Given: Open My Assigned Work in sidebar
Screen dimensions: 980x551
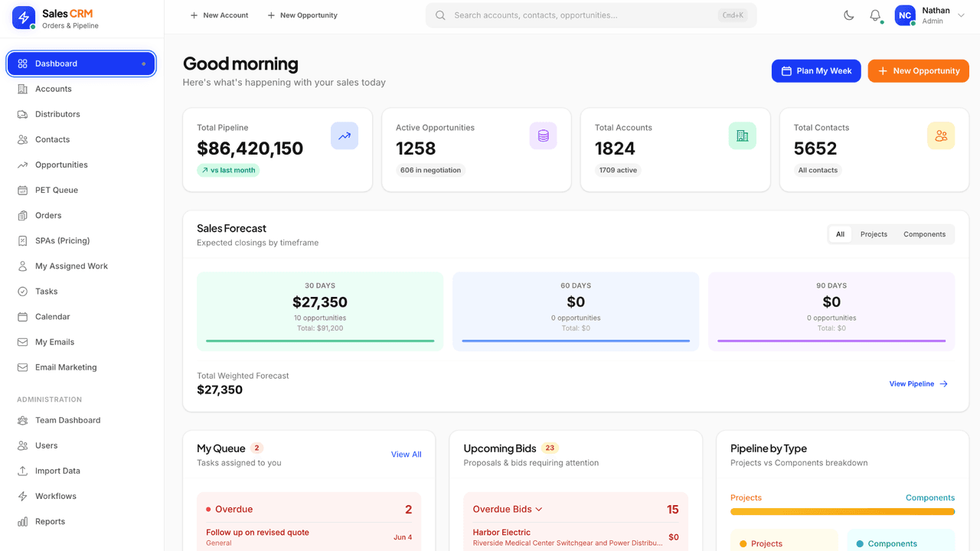Looking at the screenshot, I should pyautogui.click(x=81, y=266).
